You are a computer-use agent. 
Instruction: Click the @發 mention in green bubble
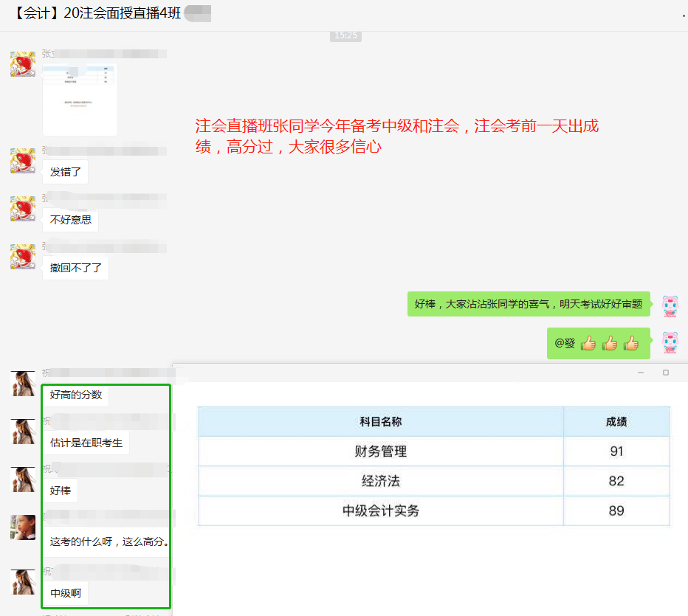567,343
